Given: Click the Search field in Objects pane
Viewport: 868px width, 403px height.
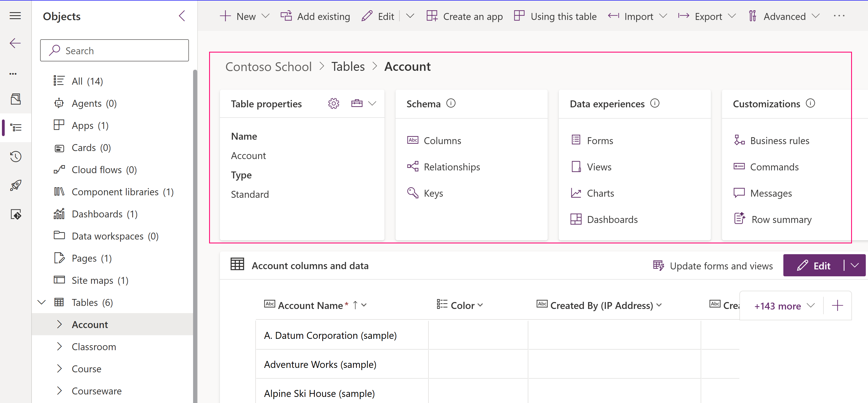Looking at the screenshot, I should point(114,50).
